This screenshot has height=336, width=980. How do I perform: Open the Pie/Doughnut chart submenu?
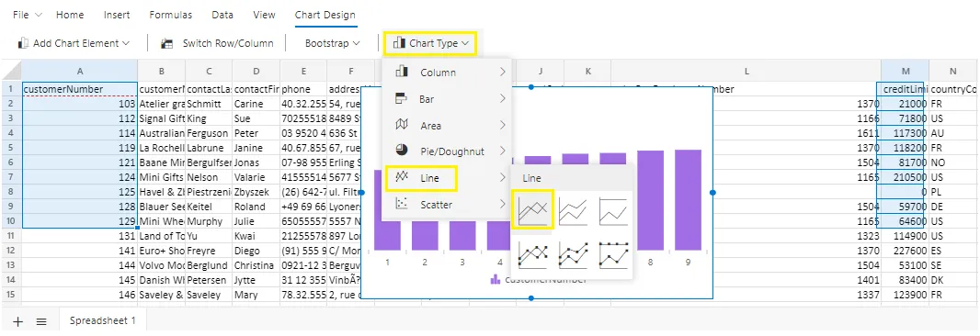[448, 151]
